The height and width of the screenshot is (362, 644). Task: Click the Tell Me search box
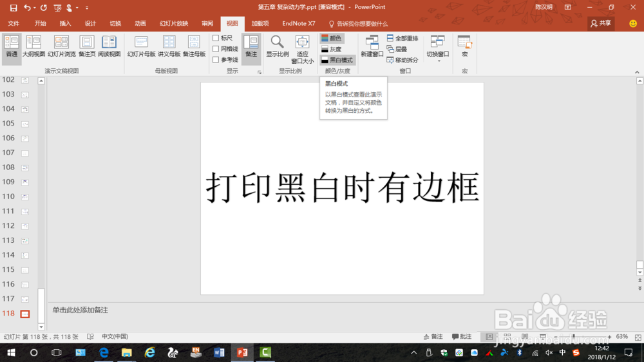(359, 24)
